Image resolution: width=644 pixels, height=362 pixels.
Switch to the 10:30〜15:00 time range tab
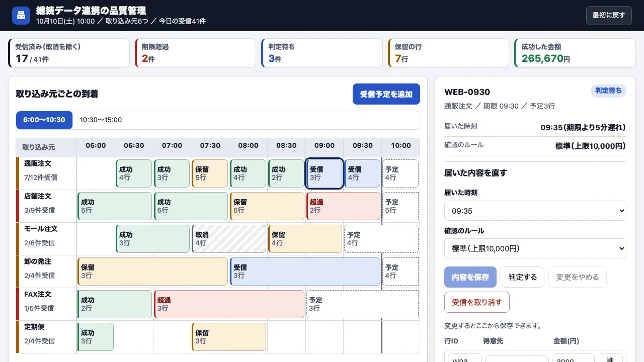coord(101,120)
